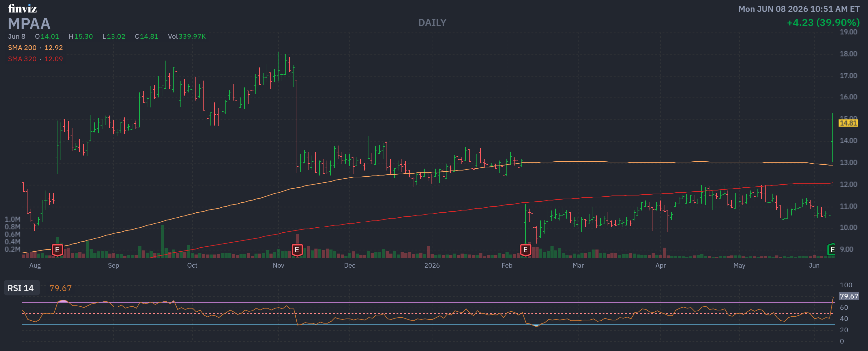Click the 18.00 price axis label
Viewport: 868px width, 351px height.
click(x=848, y=54)
